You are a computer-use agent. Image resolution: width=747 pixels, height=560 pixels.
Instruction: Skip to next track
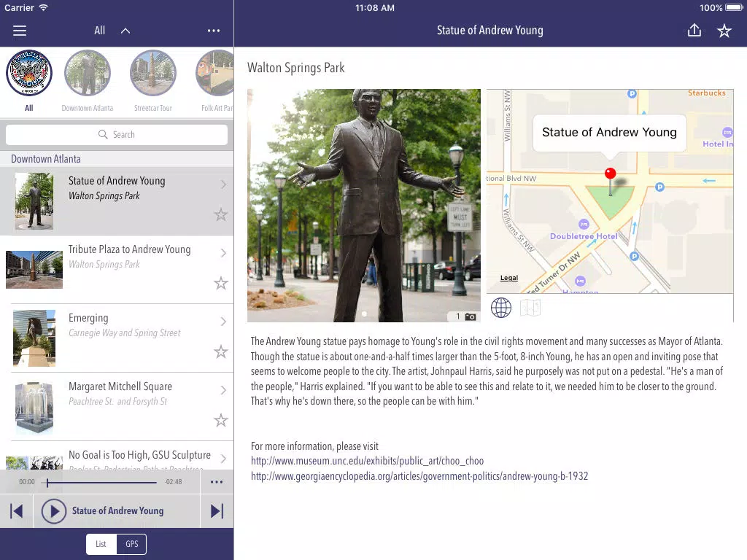217,511
